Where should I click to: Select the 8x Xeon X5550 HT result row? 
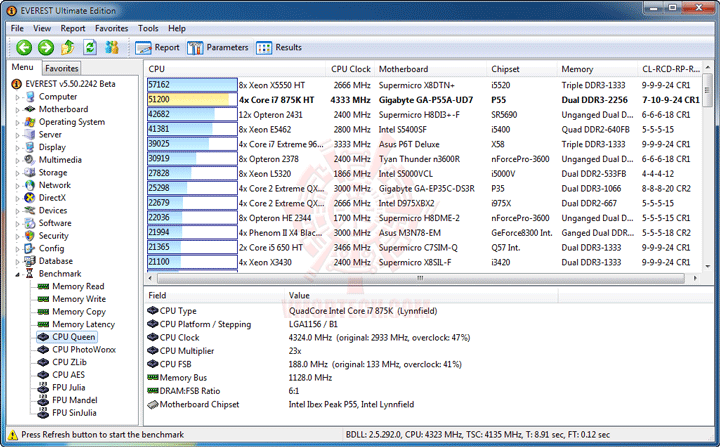(424, 85)
